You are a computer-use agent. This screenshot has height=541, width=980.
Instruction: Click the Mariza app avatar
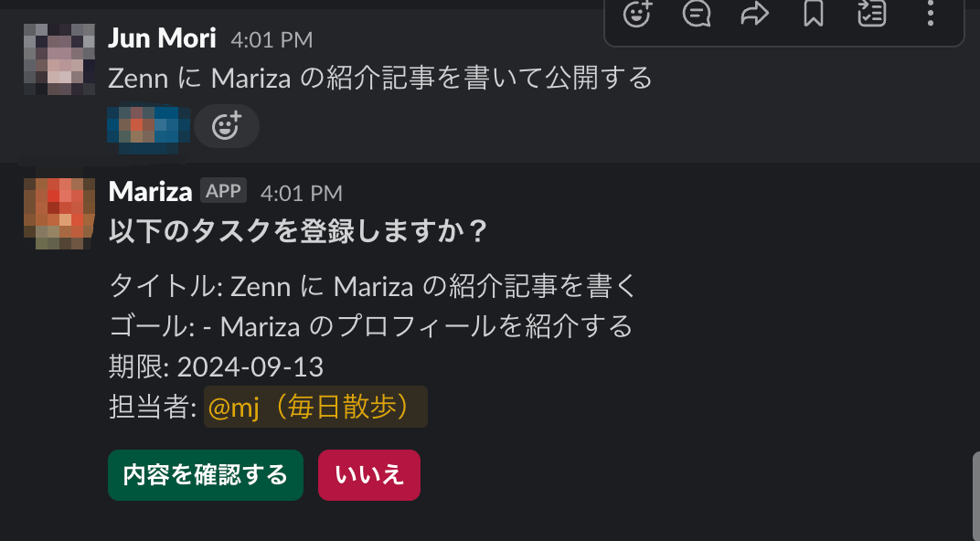tap(59, 214)
